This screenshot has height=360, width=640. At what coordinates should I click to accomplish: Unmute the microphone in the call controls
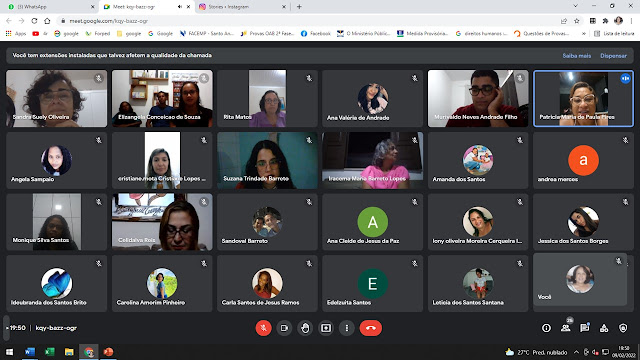pos(263,328)
